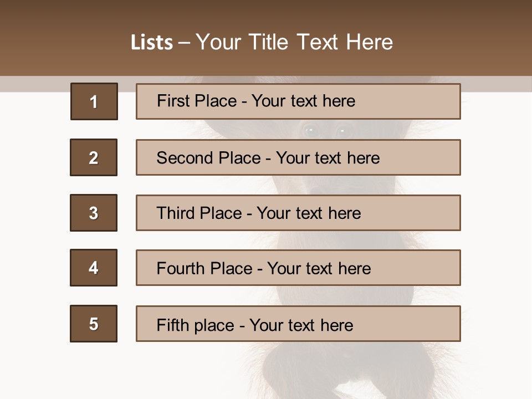Click the word Third in the list
The height and width of the screenshot is (399, 532).
click(x=176, y=213)
